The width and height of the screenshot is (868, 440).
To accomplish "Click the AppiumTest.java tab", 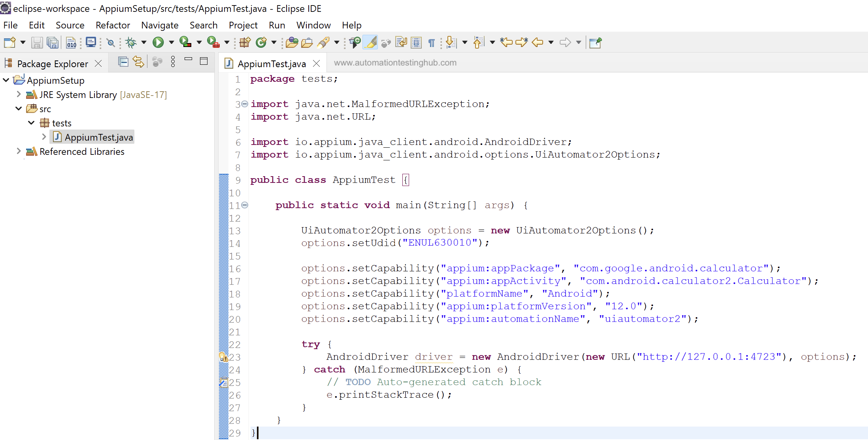I will (270, 63).
